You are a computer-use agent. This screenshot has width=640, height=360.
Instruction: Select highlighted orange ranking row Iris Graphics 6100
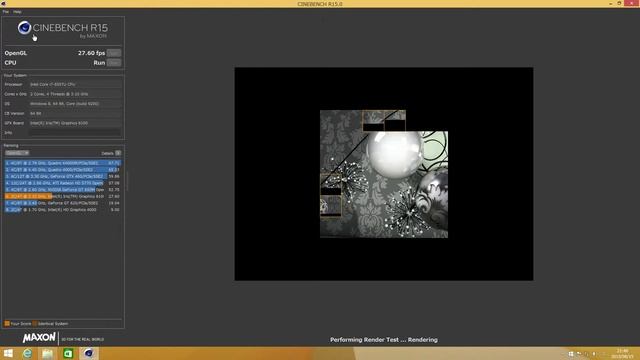62,196
